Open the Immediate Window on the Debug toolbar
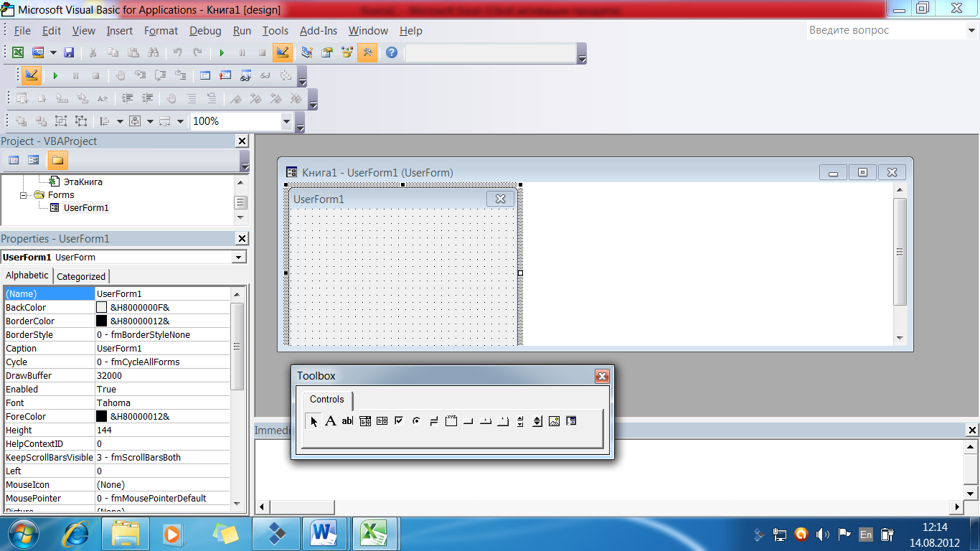This screenshot has width=980, height=551. 225,75
